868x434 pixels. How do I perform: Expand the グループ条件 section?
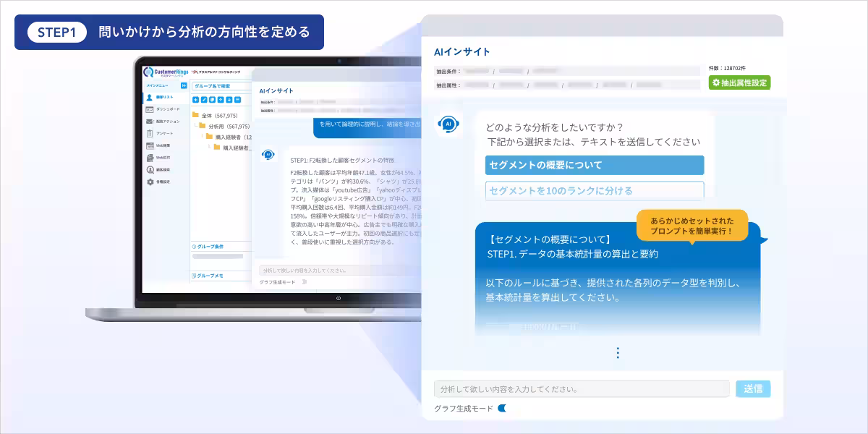[210, 247]
